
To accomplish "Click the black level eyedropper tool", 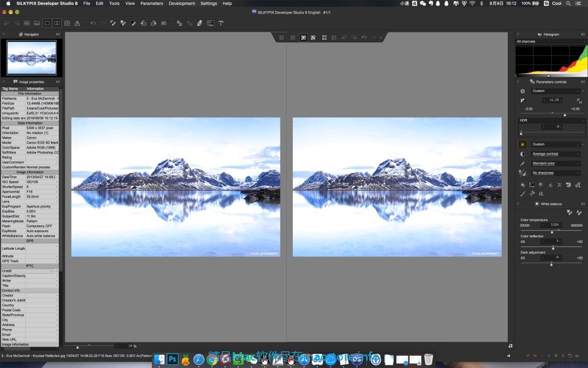I will [133, 23].
